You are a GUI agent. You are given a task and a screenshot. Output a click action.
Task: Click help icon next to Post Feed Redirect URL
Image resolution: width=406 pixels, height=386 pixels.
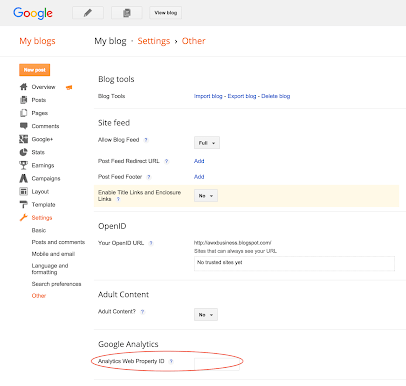tap(166, 161)
